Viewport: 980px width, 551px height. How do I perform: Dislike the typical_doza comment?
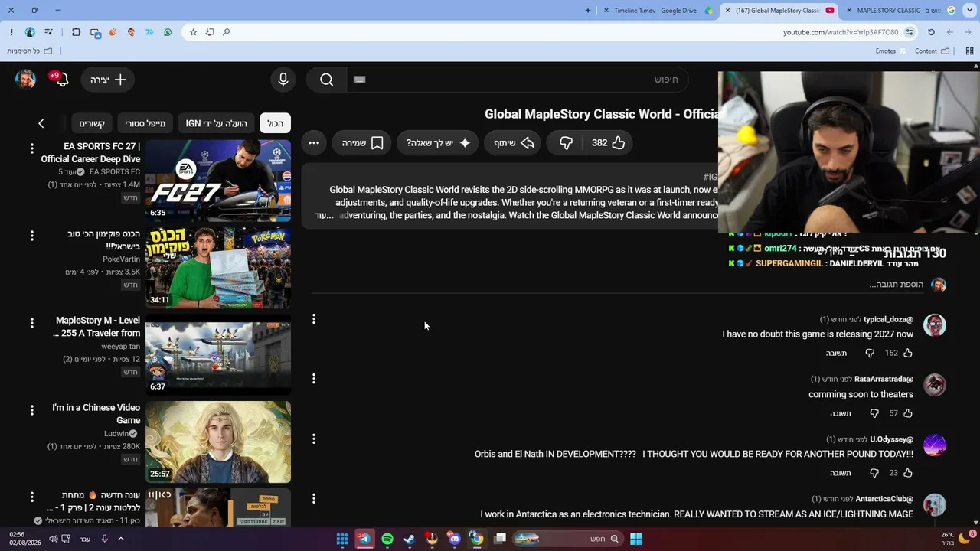coord(870,353)
